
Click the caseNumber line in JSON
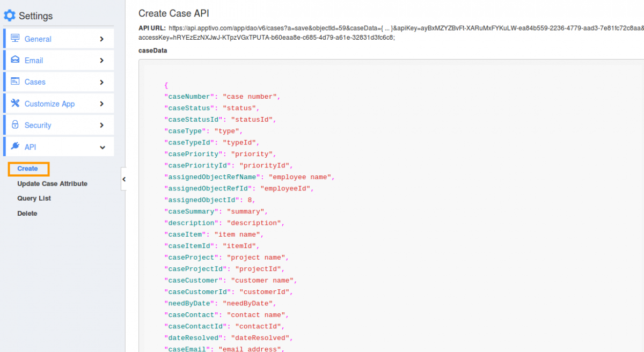coord(222,97)
